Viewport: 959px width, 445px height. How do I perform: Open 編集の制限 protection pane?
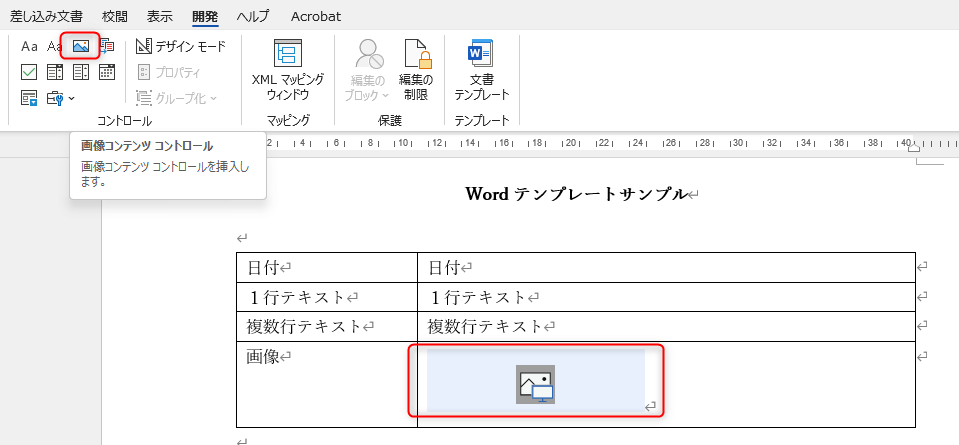coord(417,70)
